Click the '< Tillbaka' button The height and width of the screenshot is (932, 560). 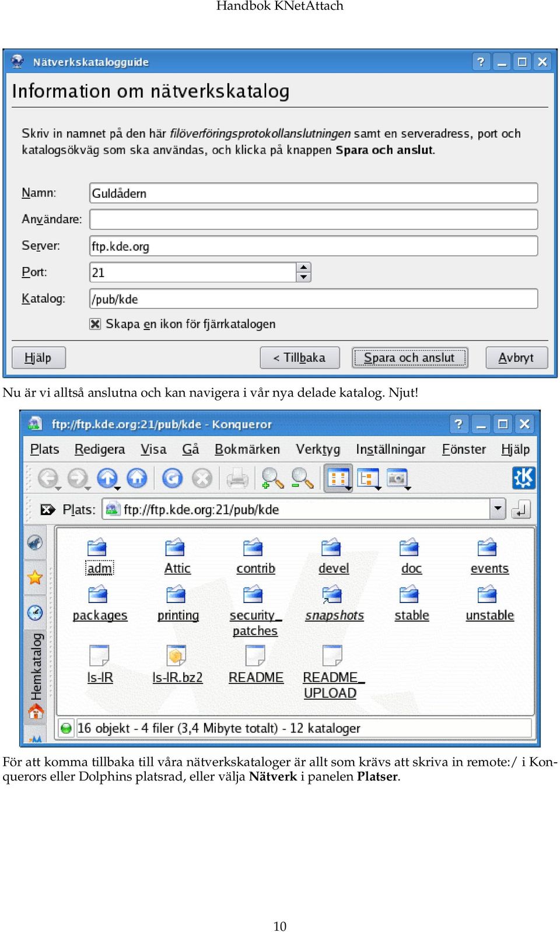click(x=300, y=358)
